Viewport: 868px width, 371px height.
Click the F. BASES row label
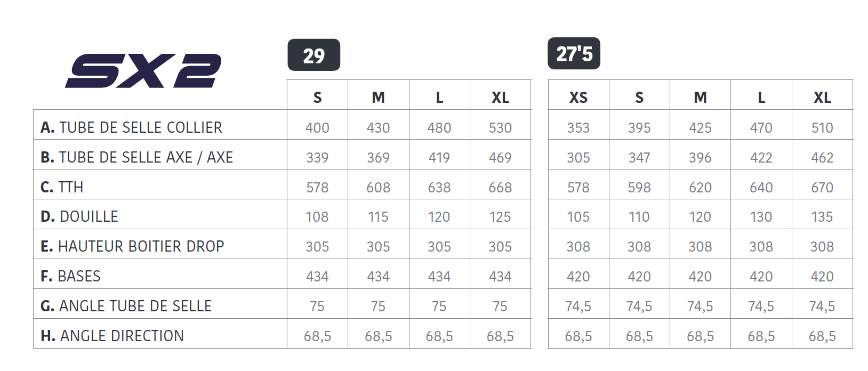point(70,276)
